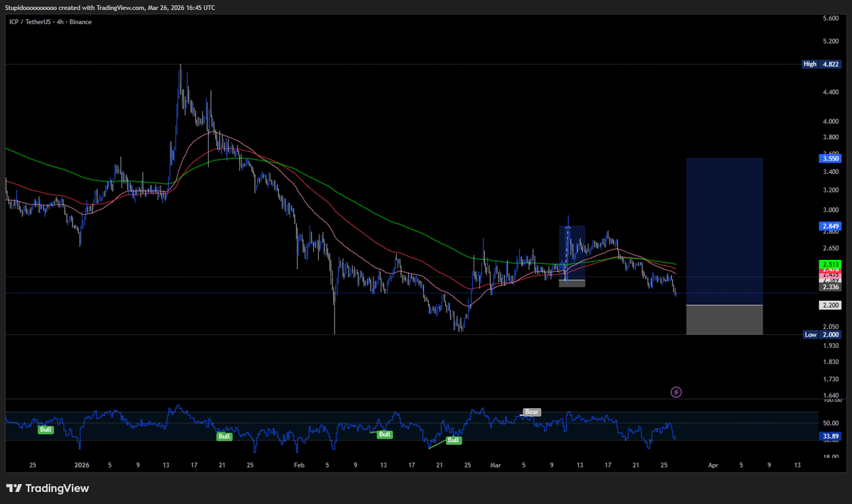Click the gray Bear badge above the RSI pane

click(x=531, y=412)
